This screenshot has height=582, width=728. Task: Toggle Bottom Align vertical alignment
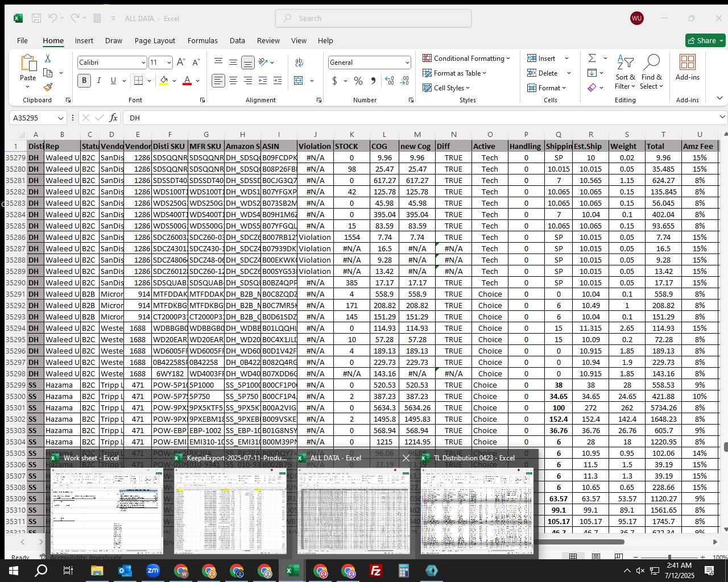(x=248, y=62)
